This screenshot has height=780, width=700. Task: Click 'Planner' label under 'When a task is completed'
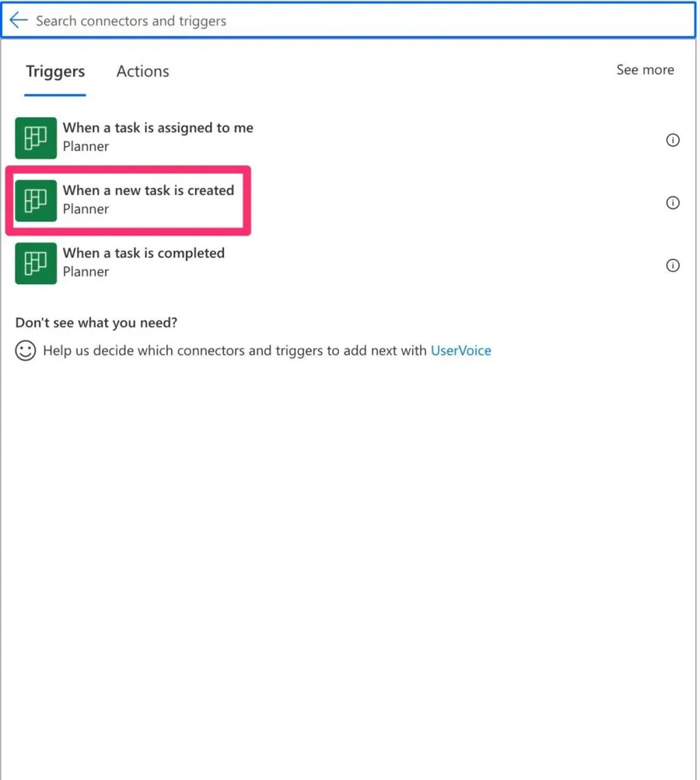click(86, 272)
